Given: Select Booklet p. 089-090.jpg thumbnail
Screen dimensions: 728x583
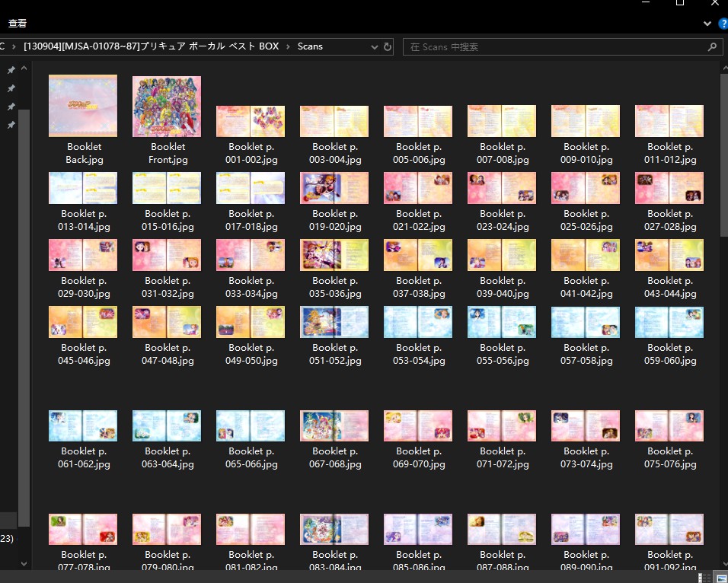Looking at the screenshot, I should point(586,529).
